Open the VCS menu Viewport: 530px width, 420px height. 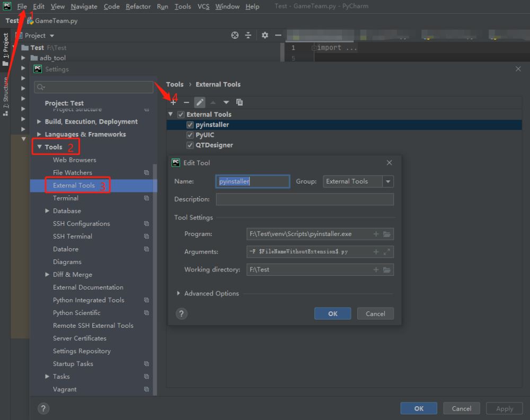[x=203, y=6]
